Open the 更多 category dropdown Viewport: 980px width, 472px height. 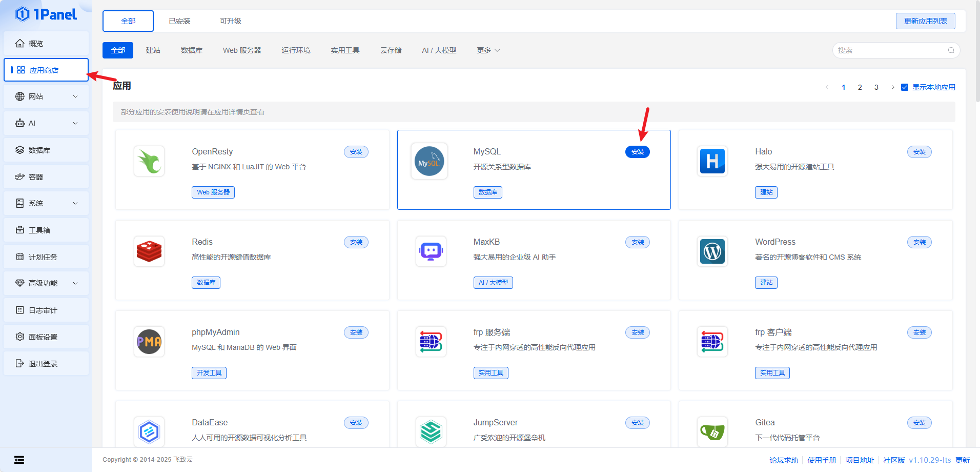click(x=488, y=50)
